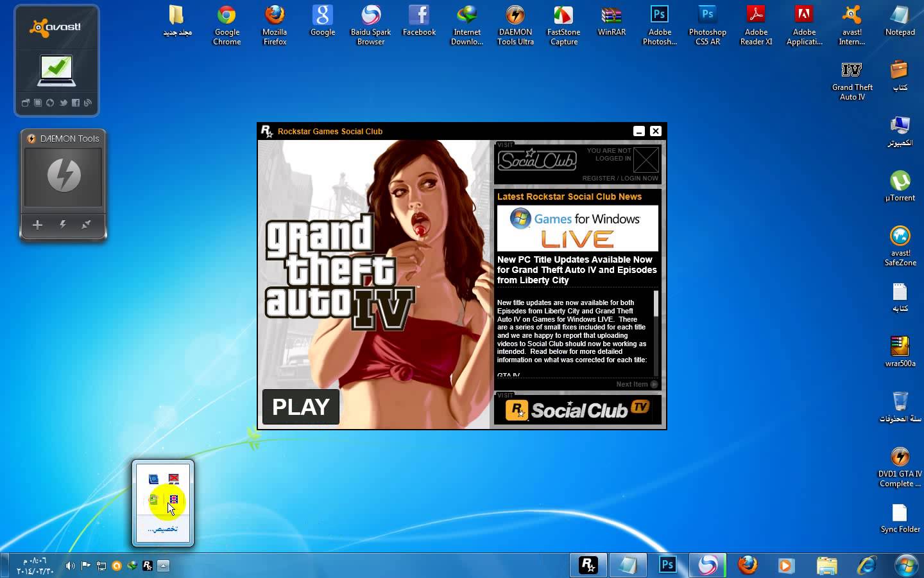
Task: Open the Mozilla Firefox desktop icon
Action: click(275, 26)
